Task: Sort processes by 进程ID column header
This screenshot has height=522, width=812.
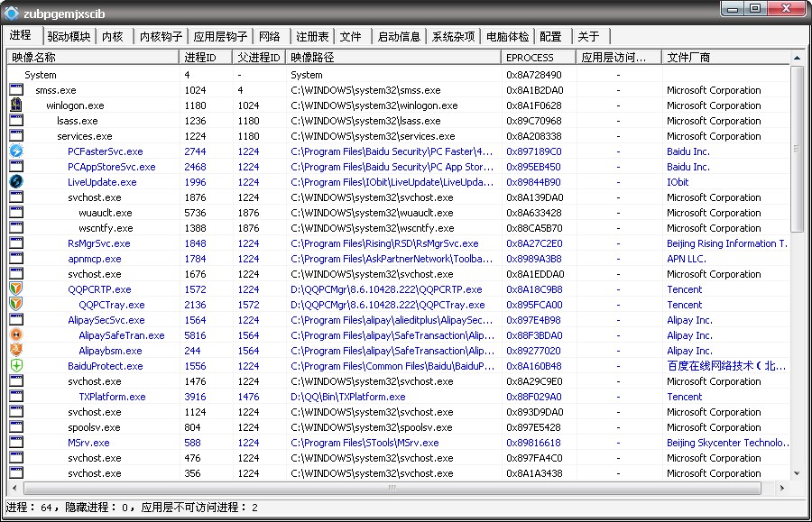Action: [x=205, y=58]
